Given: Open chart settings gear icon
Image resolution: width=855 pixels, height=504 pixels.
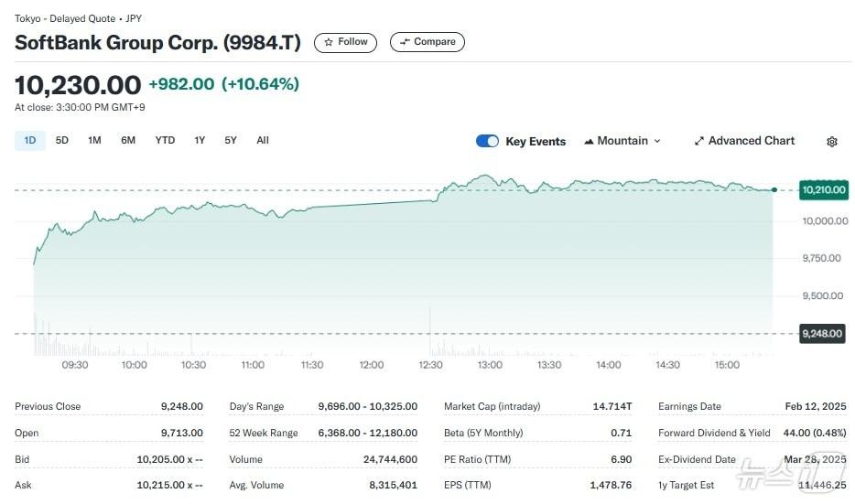Looking at the screenshot, I should (x=831, y=142).
